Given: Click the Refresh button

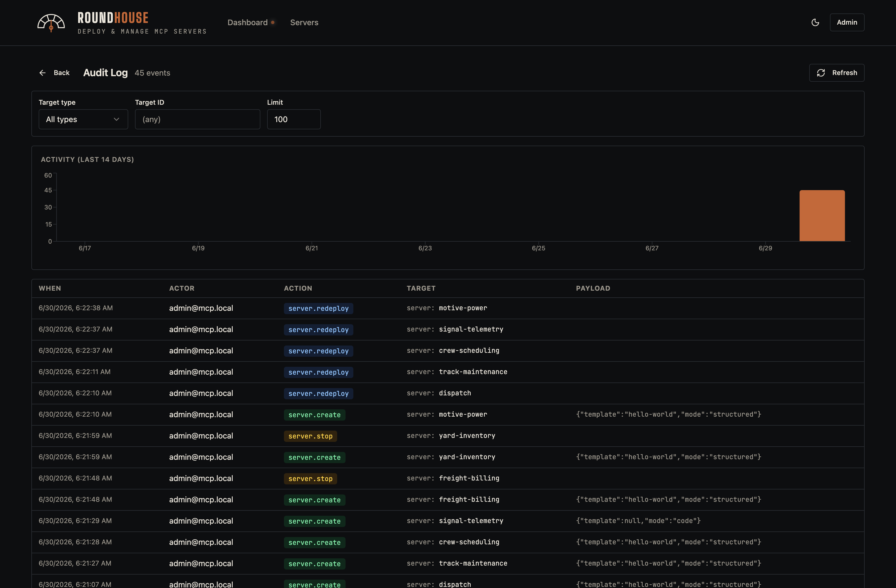Looking at the screenshot, I should 837,73.
